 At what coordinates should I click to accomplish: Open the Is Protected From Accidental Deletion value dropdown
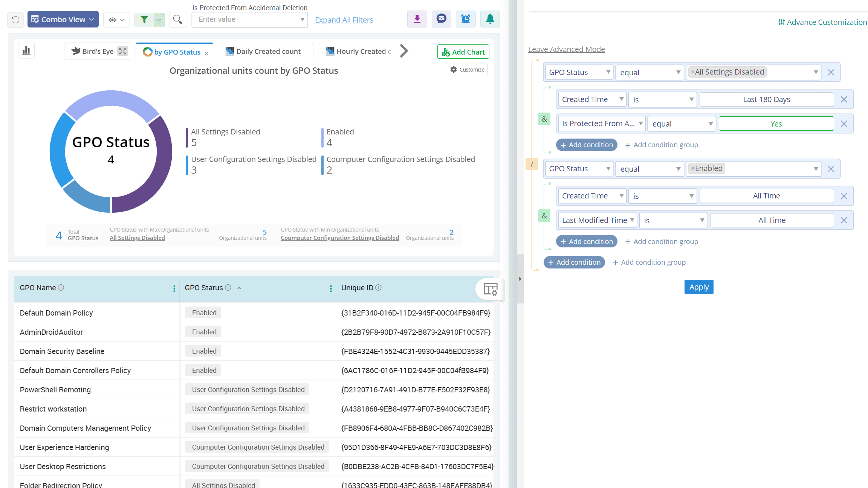coord(250,20)
